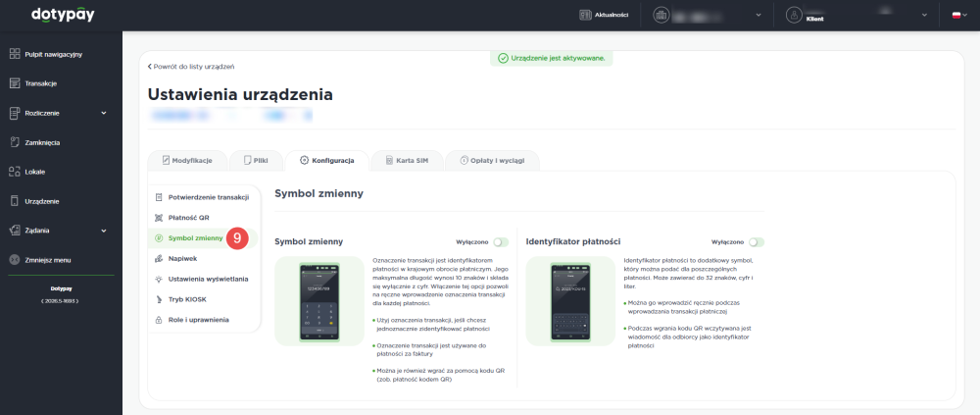Click the Dotypay version text in sidebar

(60, 300)
